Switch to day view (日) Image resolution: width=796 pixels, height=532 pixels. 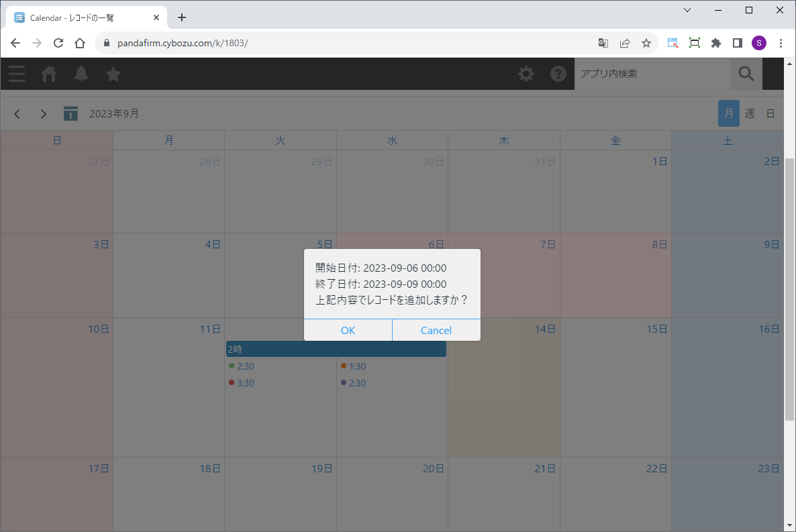[770, 113]
